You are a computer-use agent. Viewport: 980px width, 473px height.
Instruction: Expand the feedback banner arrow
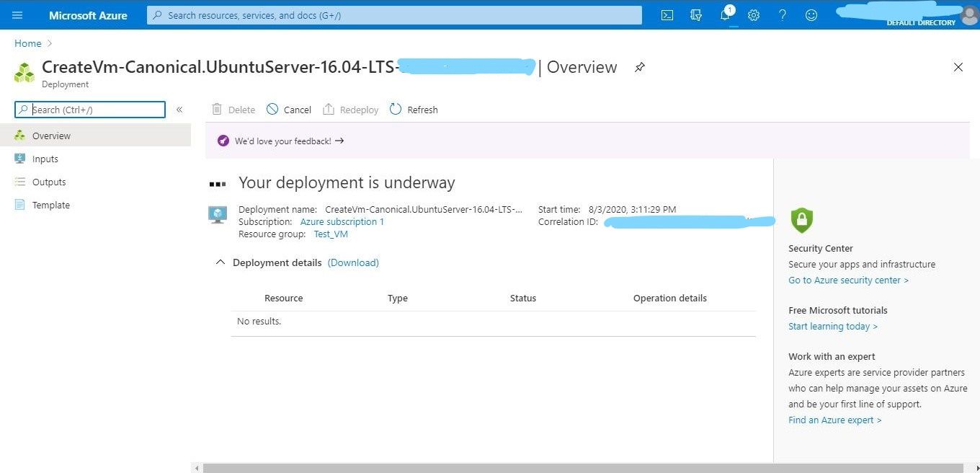(x=339, y=141)
